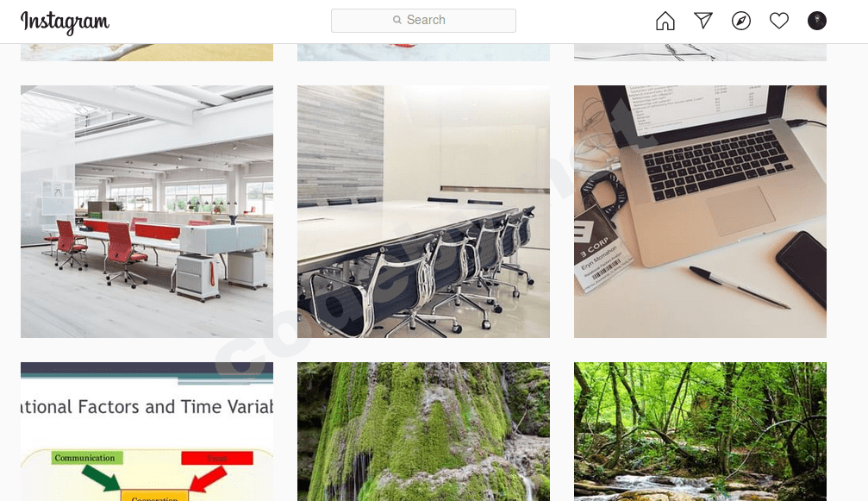Viewport: 868px width, 501px height.
Task: Open the Activity heart icon
Action: [x=779, y=21]
